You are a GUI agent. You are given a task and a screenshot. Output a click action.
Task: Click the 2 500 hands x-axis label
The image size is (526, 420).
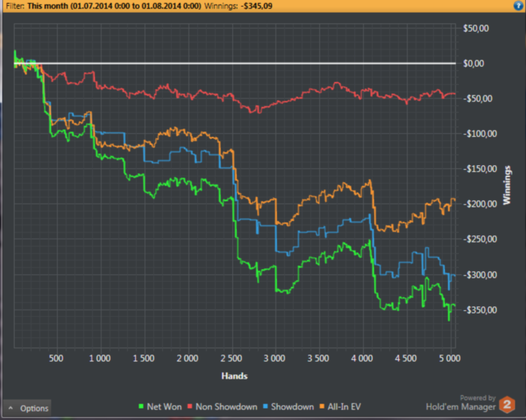(231, 358)
